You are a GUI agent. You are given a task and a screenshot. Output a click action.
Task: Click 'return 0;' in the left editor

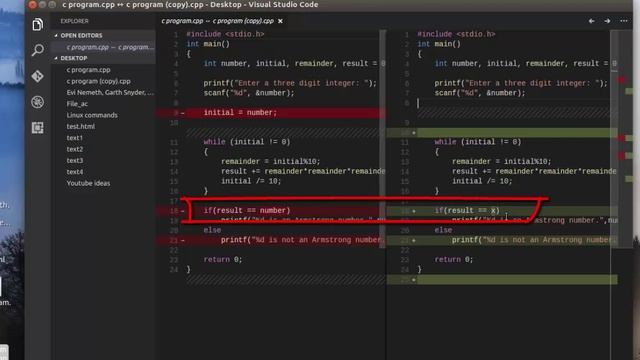[223, 260]
